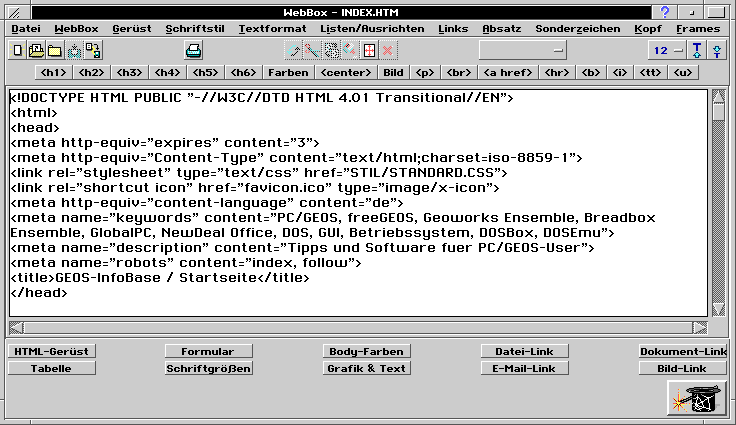Click the document transfer icon

click(x=93, y=50)
